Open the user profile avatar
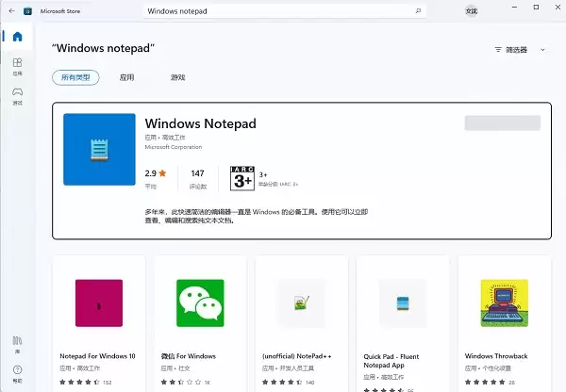The height and width of the screenshot is (392, 566). (471, 11)
